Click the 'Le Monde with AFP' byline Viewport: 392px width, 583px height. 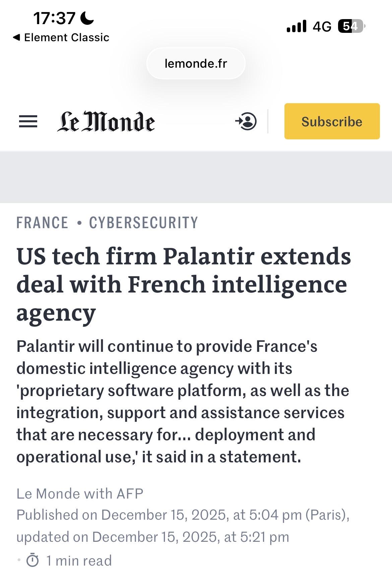pyautogui.click(x=80, y=494)
